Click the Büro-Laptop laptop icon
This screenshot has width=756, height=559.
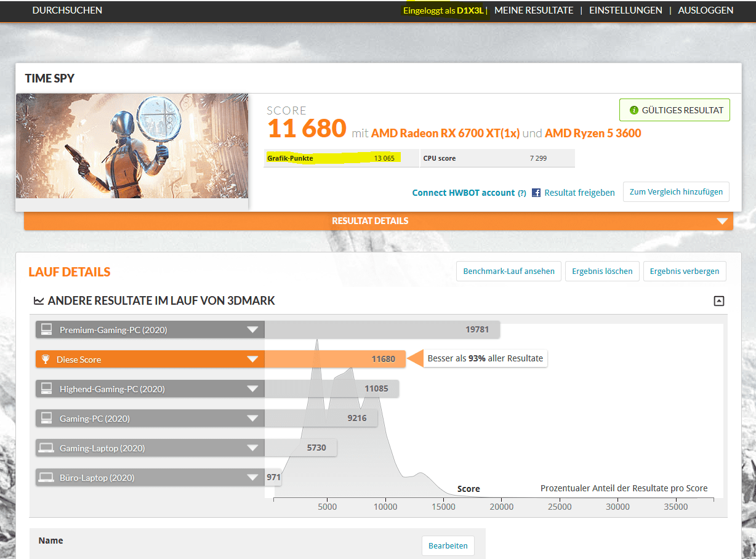pyautogui.click(x=46, y=478)
